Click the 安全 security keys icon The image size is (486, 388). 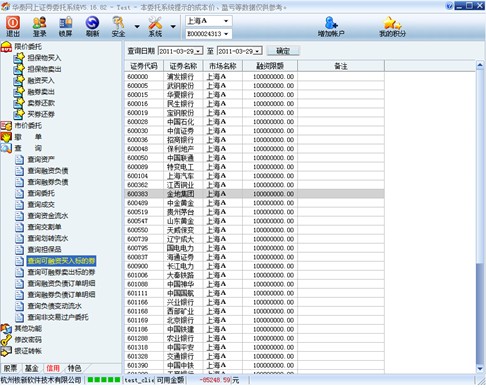[x=118, y=26]
